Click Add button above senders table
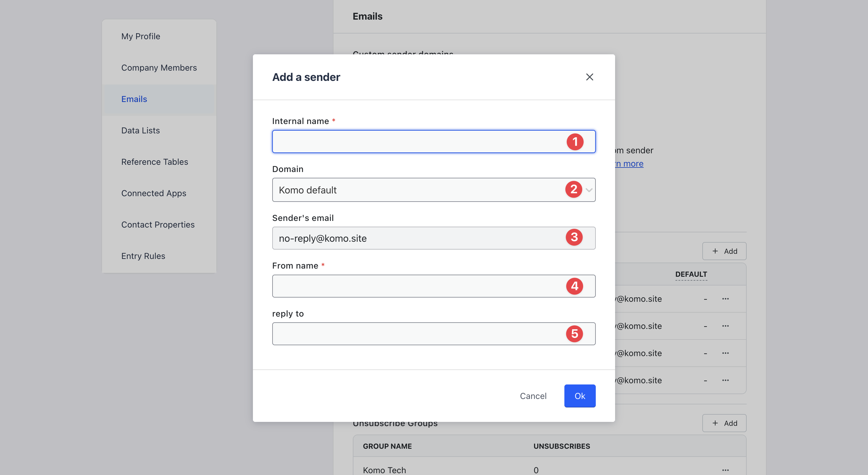 coord(724,251)
